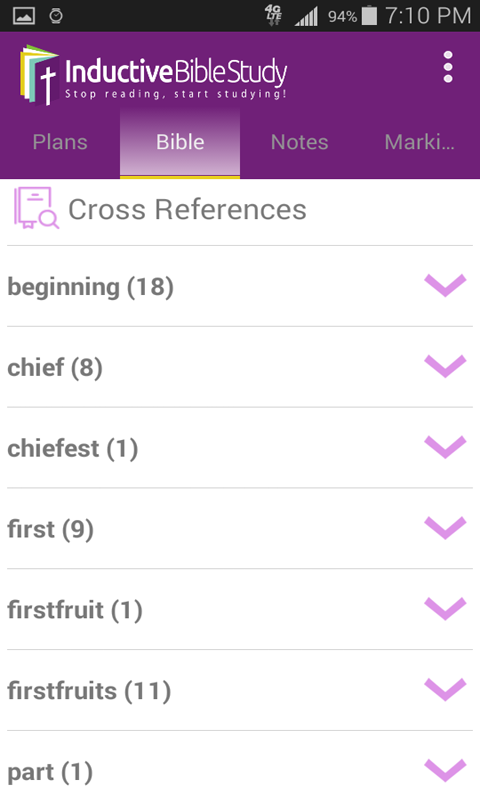
Task: Tap the Inductive Bible Study logo
Action: (154, 75)
